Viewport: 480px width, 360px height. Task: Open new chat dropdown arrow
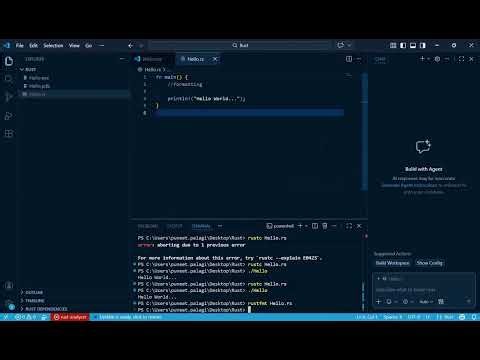(428, 59)
